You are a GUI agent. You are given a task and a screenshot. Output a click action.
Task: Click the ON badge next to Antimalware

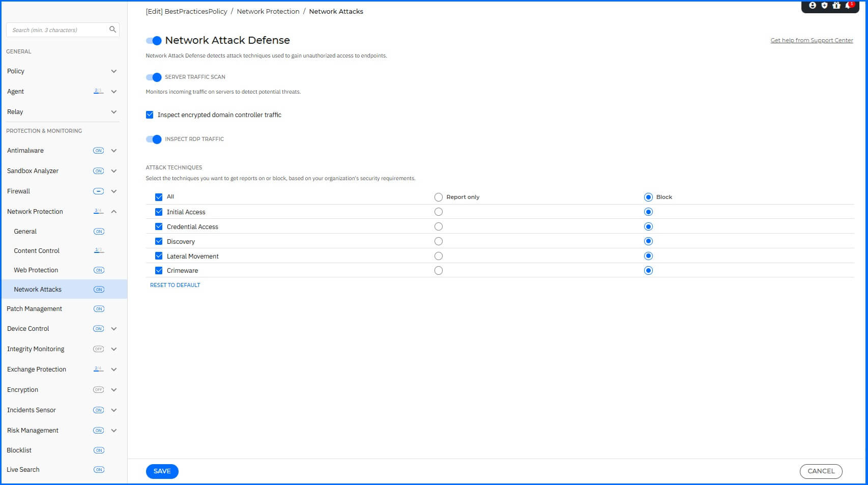98,150
